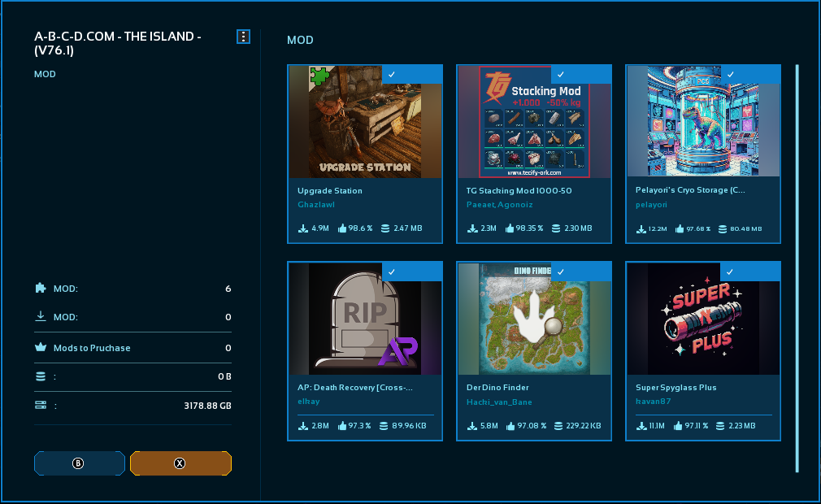Toggle the Der Dino Finder checkmark
This screenshot has width=821, height=504.
(561, 271)
